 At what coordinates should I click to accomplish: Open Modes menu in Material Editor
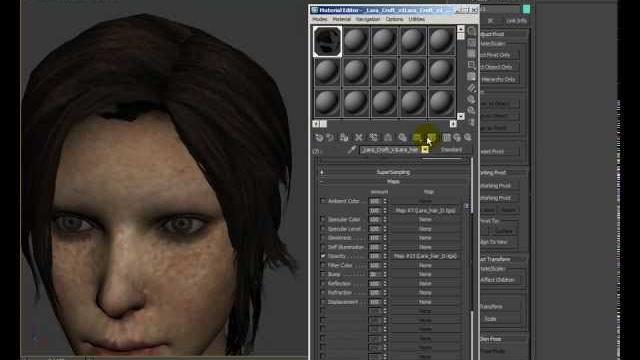(x=320, y=19)
